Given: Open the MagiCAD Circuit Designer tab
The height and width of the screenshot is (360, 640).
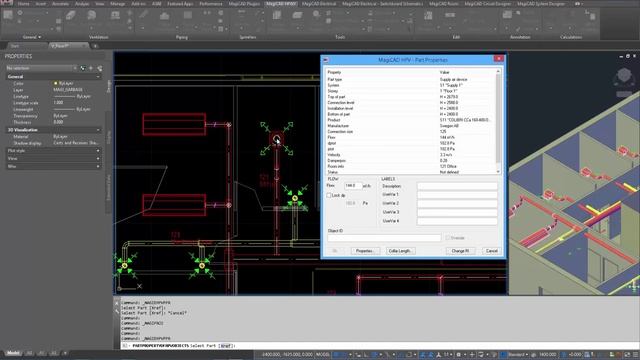Looking at the screenshot, I should click(x=488, y=4).
